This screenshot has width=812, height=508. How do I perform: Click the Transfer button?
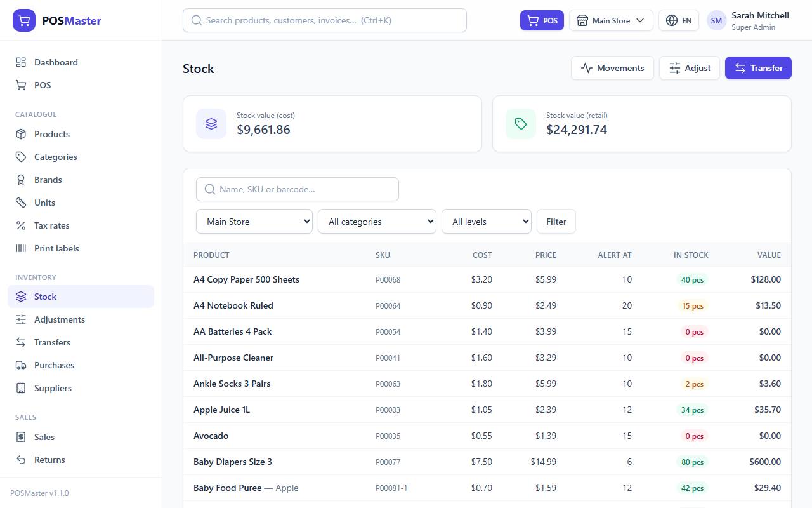point(758,68)
